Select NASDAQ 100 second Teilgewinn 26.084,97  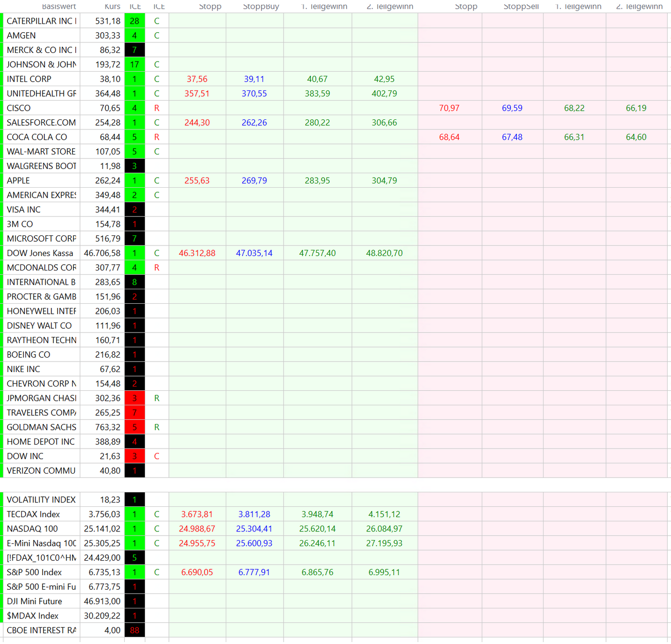(384, 528)
